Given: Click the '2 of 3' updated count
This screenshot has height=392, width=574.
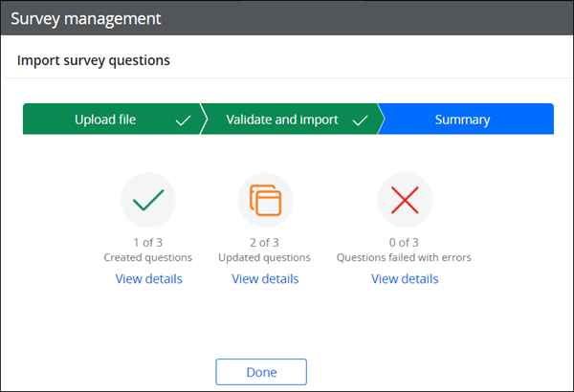Looking at the screenshot, I should pyautogui.click(x=264, y=242).
